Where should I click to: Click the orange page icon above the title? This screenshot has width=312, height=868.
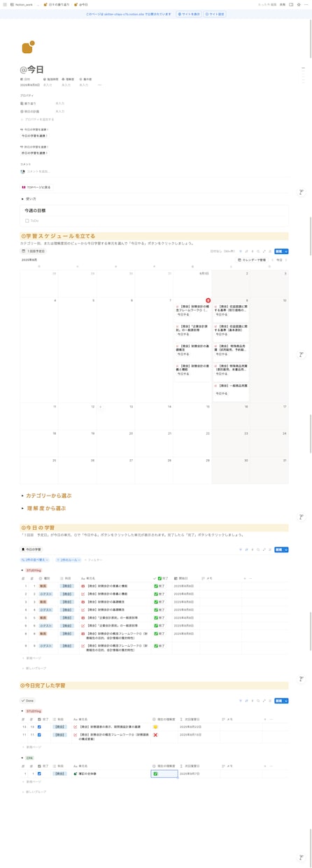pos(28,47)
